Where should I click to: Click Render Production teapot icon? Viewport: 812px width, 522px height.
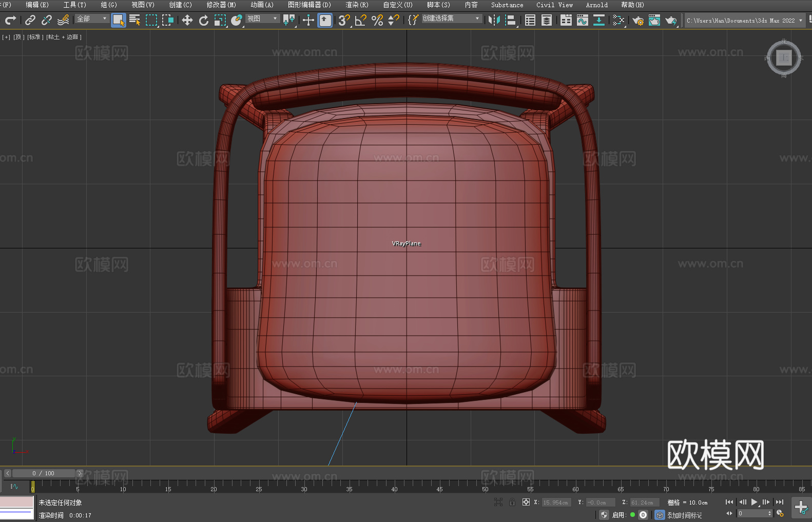coord(671,20)
